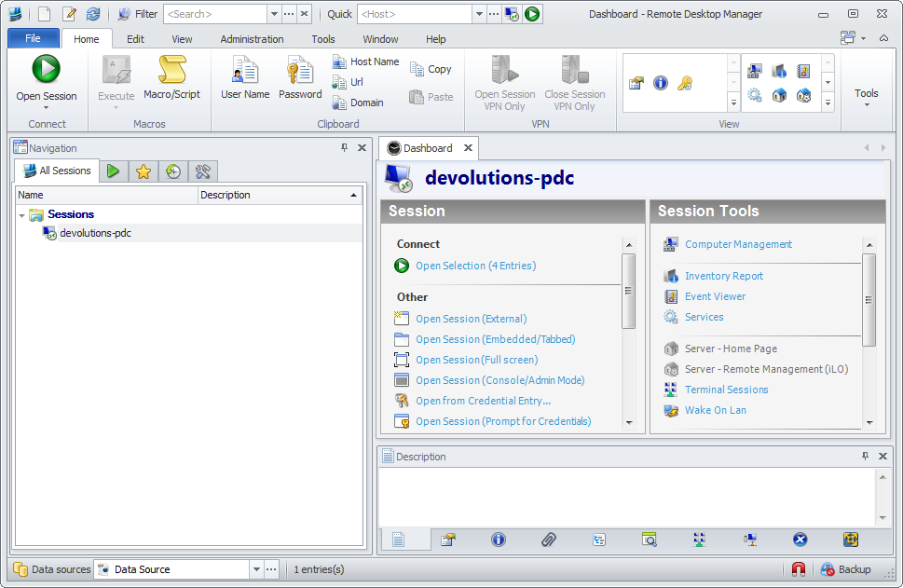
Task: Open the Tools ribbon tab
Action: (323, 39)
